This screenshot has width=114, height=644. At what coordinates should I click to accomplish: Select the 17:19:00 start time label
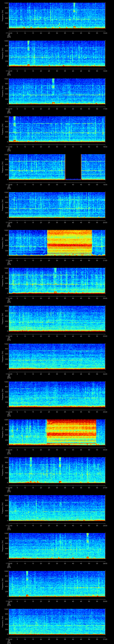[9, 222]
